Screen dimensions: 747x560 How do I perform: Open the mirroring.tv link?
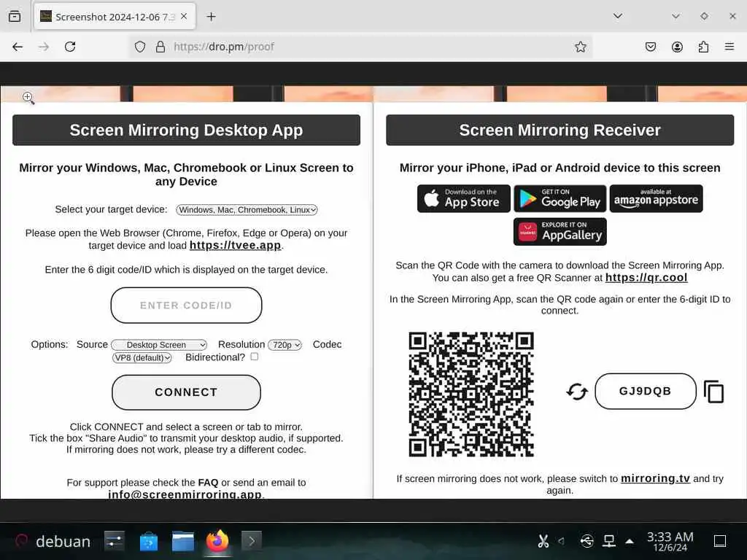(x=655, y=478)
